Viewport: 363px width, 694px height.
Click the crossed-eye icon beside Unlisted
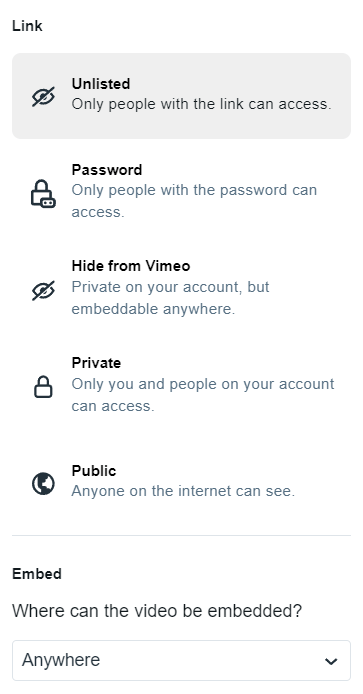tap(43, 96)
